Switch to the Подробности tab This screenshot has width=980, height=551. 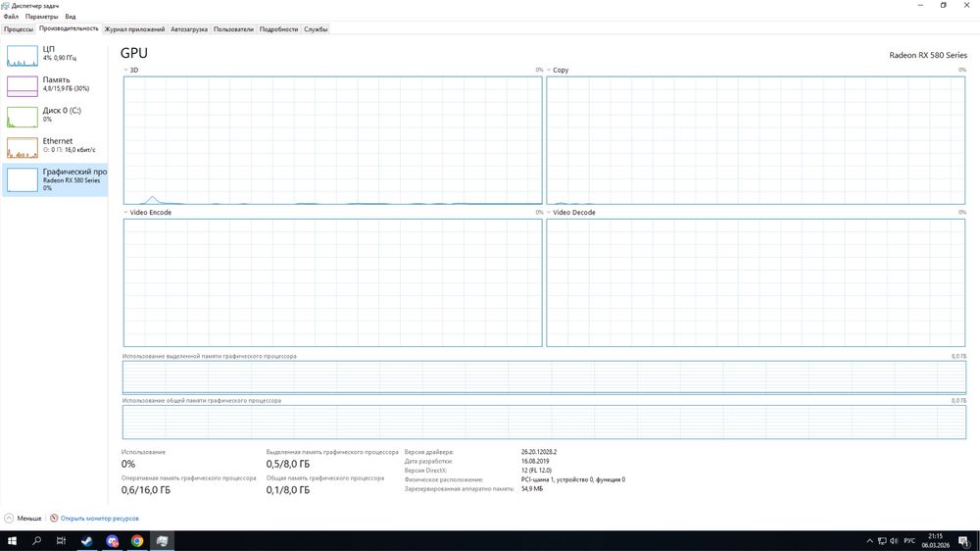pos(278,28)
